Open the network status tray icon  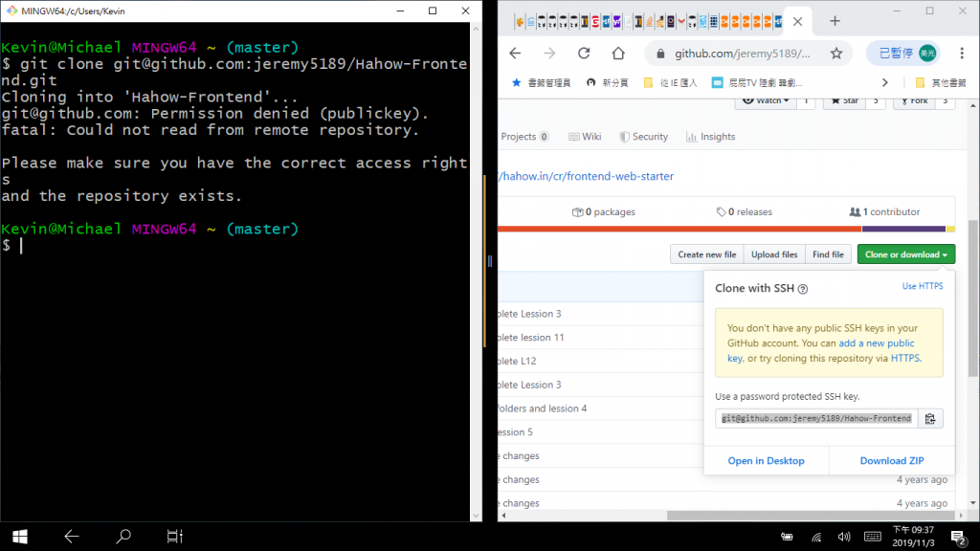click(x=816, y=537)
